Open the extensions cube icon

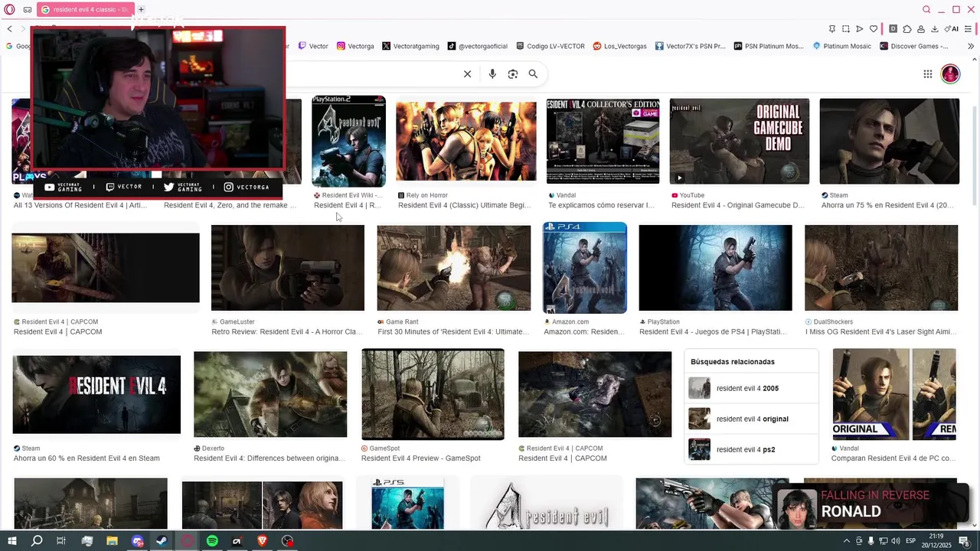[x=907, y=29]
